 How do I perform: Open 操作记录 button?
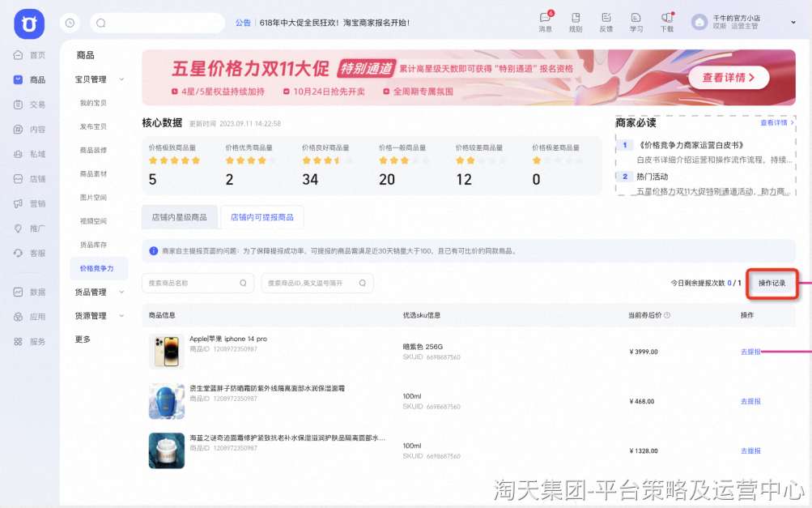click(x=772, y=283)
